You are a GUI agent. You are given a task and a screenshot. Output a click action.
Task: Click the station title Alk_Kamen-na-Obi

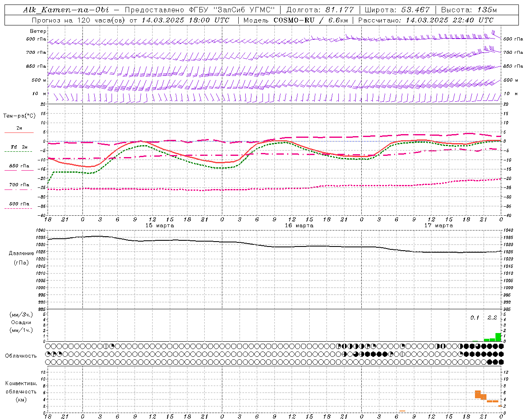66,10
